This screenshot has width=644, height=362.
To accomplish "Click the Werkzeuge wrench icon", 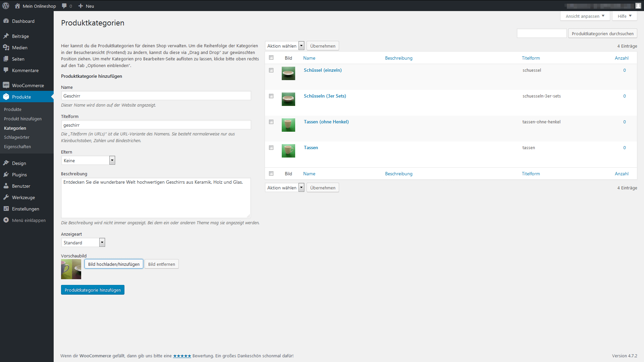I will coord(6,197).
